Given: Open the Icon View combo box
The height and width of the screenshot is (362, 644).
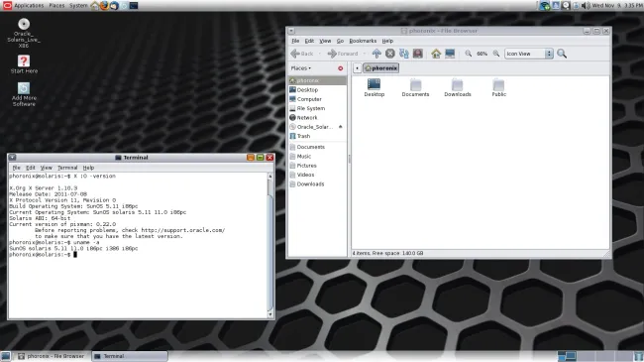Looking at the screenshot, I should coord(529,54).
